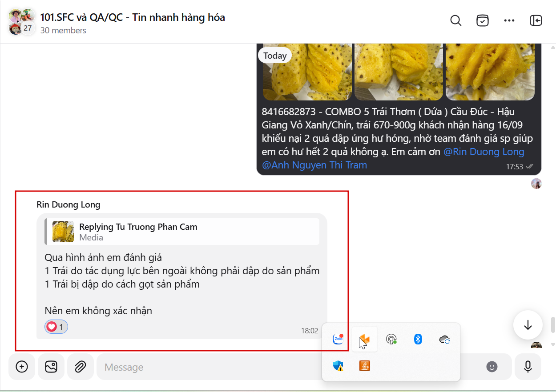Click the @Anh Nguyen Thi Tram mention
The width and height of the screenshot is (556, 392).
click(x=314, y=165)
